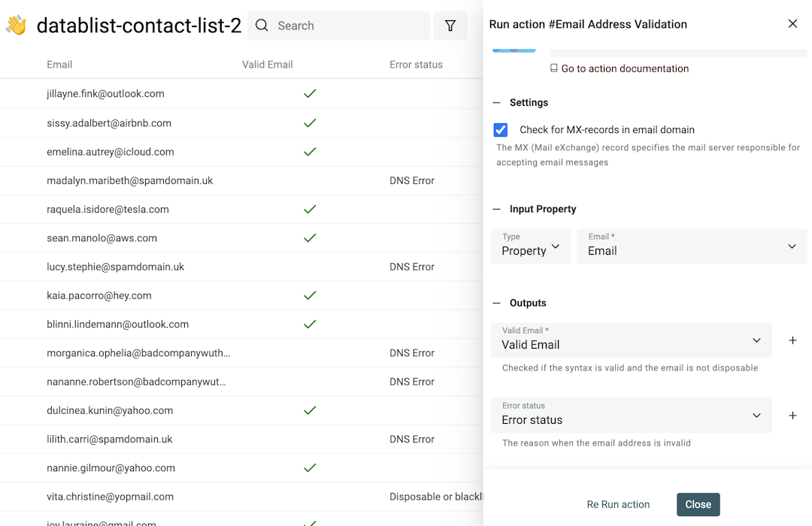
Task: Click the documentation book icon
Action: pos(554,68)
